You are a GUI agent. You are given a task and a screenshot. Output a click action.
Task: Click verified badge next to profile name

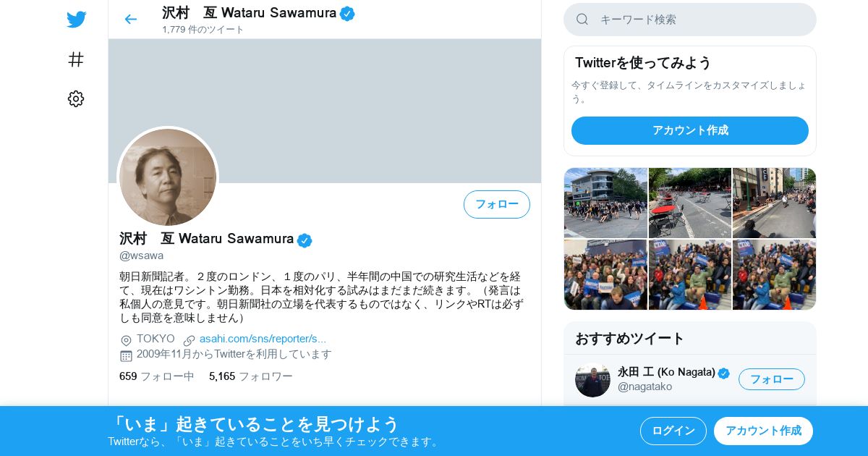pos(305,240)
